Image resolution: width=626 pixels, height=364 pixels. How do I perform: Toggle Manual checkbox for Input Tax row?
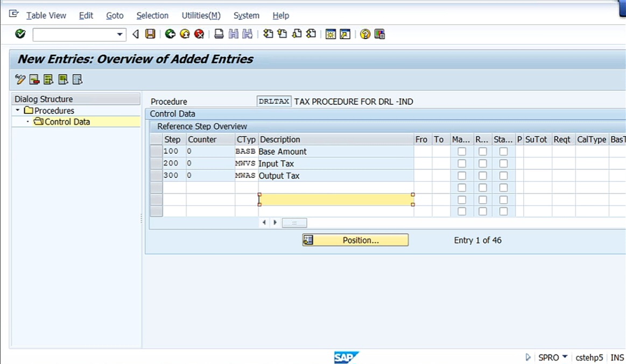(x=462, y=163)
